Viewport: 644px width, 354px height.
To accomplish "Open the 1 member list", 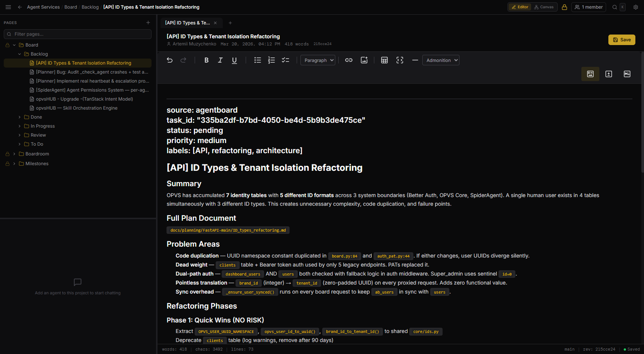I will (588, 7).
